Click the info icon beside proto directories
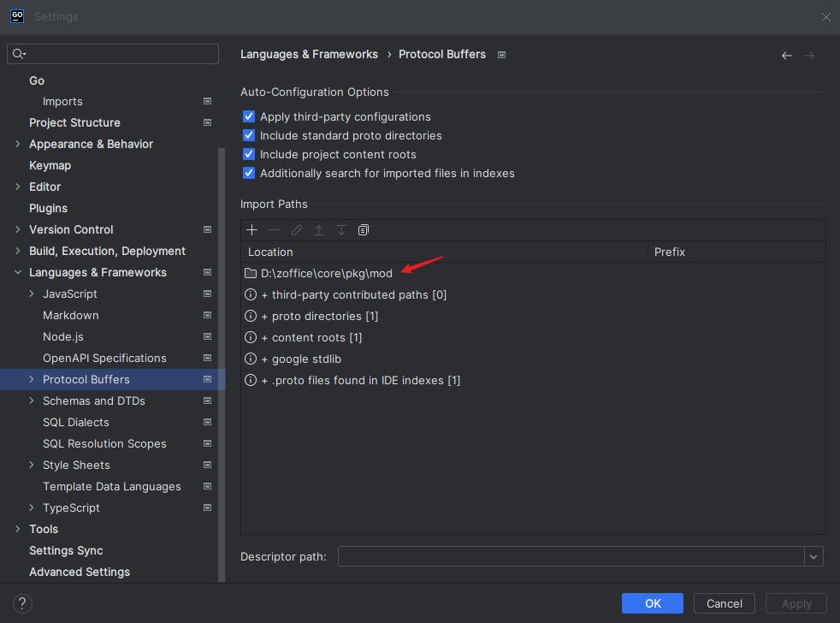The height and width of the screenshot is (623, 840). (251, 317)
